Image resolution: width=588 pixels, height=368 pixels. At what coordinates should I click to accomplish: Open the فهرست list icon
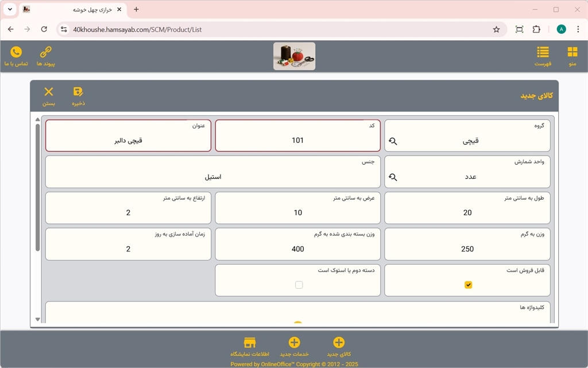click(x=543, y=52)
